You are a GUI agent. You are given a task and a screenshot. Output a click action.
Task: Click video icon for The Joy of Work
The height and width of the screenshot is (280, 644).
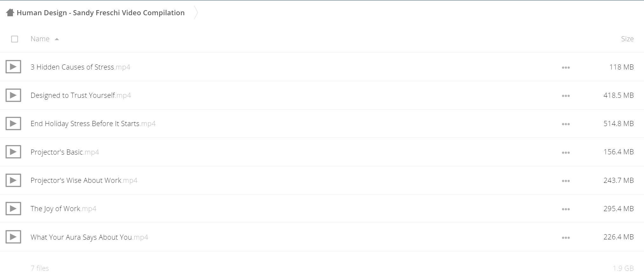pos(13,209)
